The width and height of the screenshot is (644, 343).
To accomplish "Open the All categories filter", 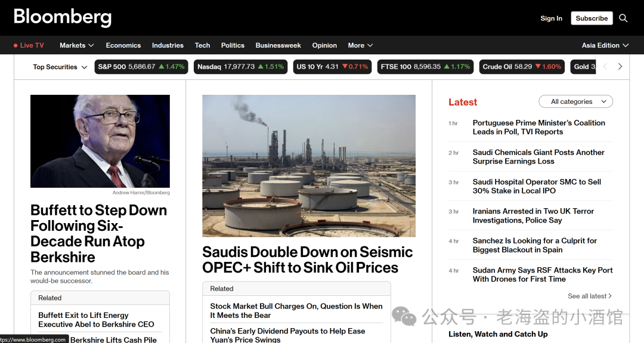I will coord(575,101).
